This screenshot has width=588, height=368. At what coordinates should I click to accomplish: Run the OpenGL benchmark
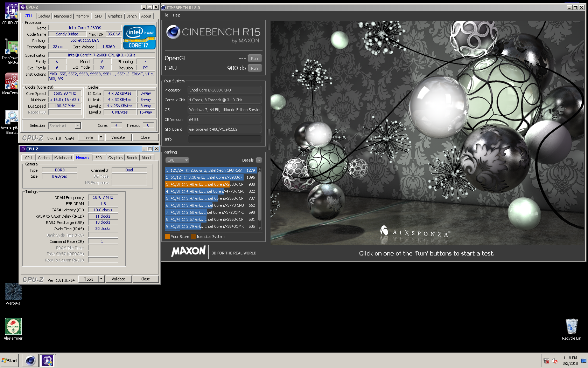coord(254,59)
